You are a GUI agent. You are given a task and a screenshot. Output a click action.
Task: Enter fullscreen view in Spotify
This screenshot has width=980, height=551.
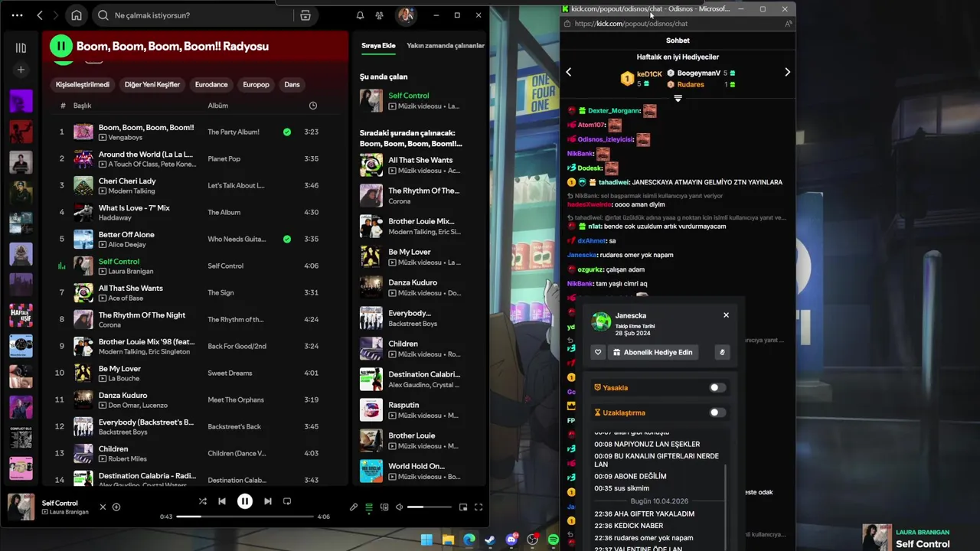point(479,507)
